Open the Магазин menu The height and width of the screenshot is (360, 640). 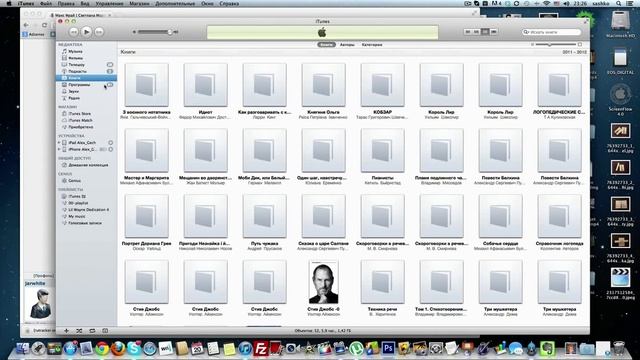click(139, 3)
